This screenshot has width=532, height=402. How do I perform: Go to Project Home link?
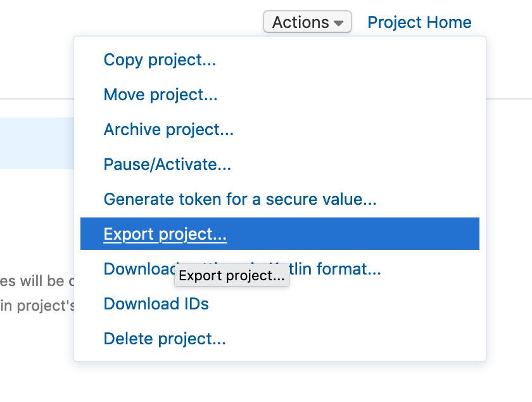[x=419, y=22]
